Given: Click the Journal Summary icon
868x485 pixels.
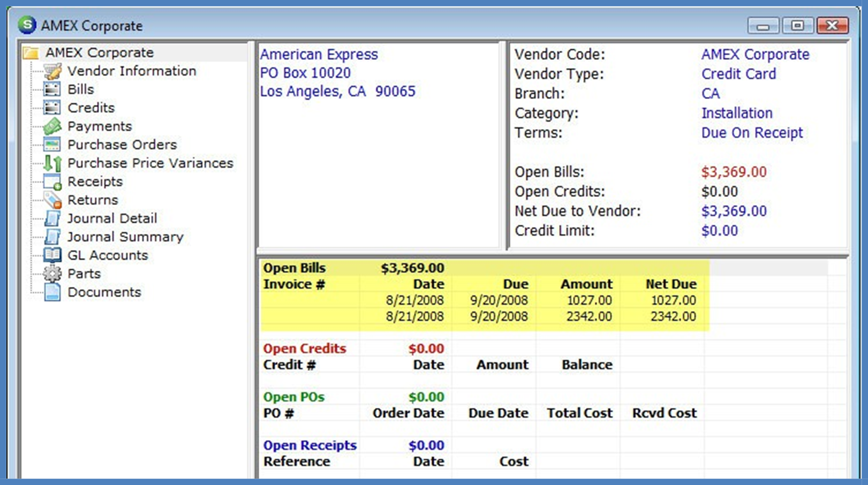Looking at the screenshot, I should [52, 237].
